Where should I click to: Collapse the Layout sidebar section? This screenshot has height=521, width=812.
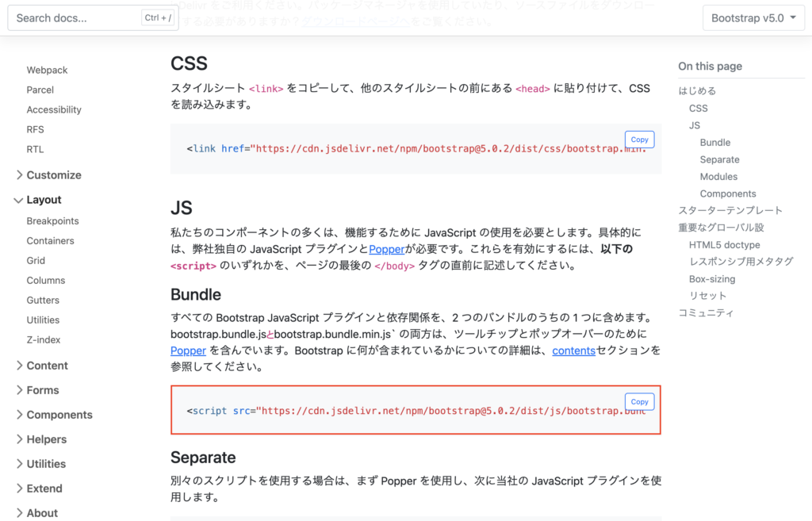44,200
